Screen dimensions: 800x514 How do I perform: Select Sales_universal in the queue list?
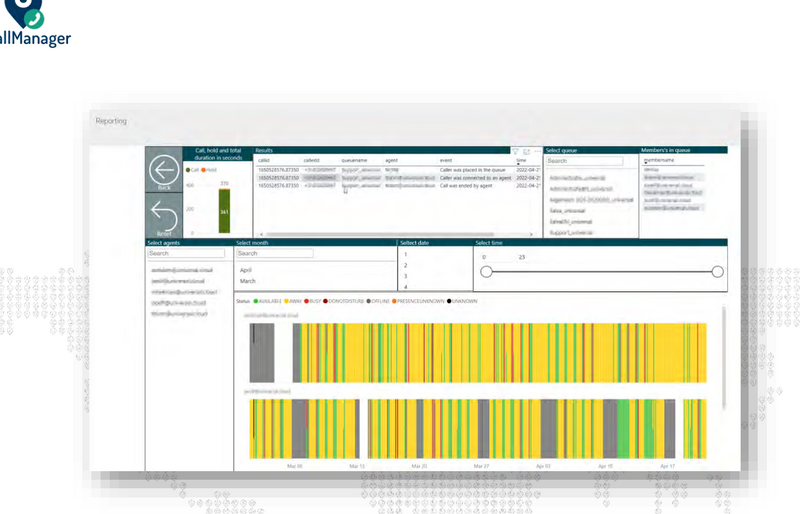tap(568, 211)
